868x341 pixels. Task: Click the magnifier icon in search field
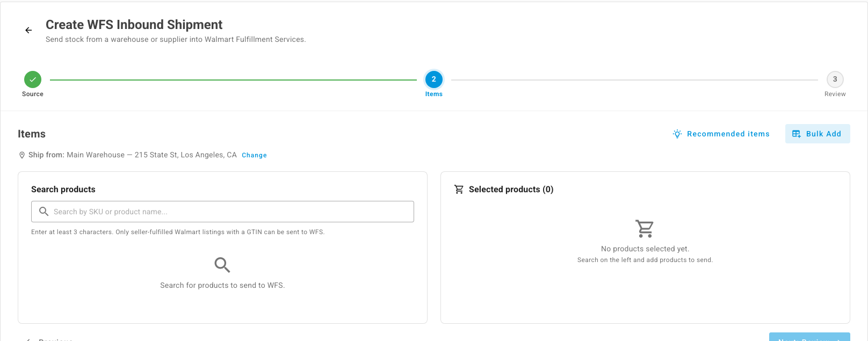[44, 212]
